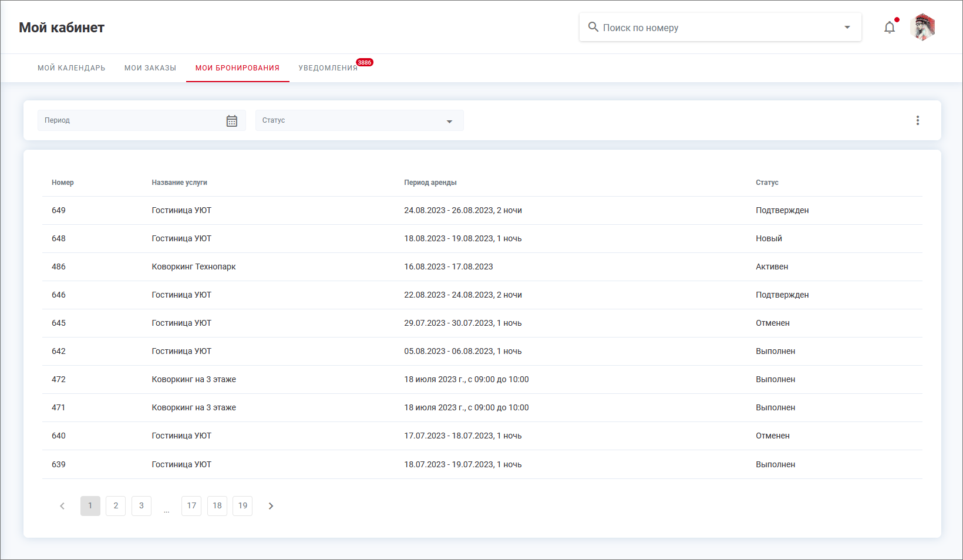Open the Уведомления tab
The image size is (963, 560).
coord(328,68)
